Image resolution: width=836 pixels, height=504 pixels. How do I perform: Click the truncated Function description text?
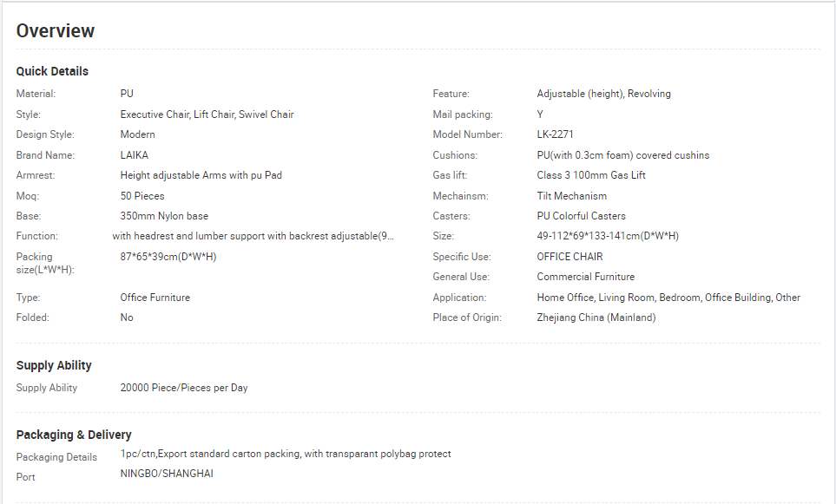(253, 236)
